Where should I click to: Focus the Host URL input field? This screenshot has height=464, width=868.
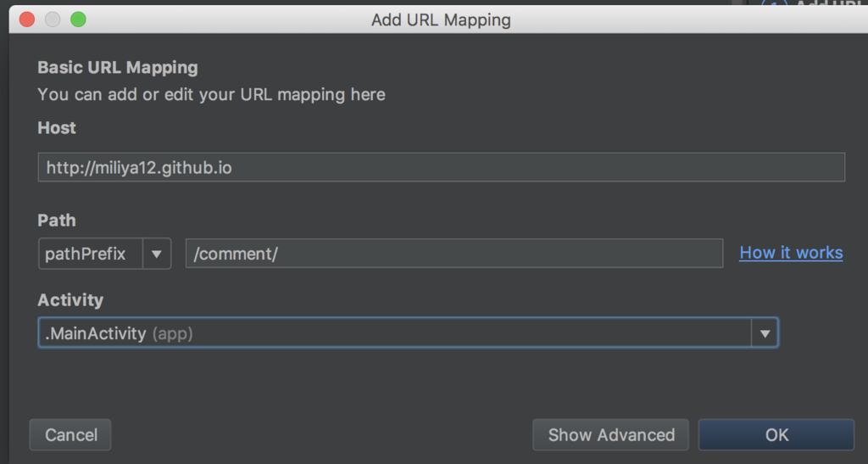click(441, 167)
